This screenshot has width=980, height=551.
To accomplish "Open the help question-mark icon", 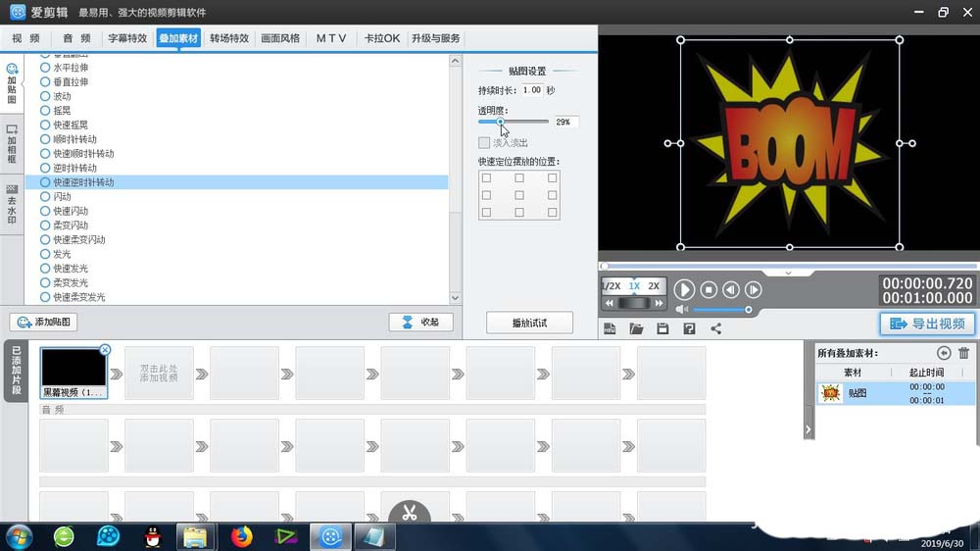I will 689,328.
